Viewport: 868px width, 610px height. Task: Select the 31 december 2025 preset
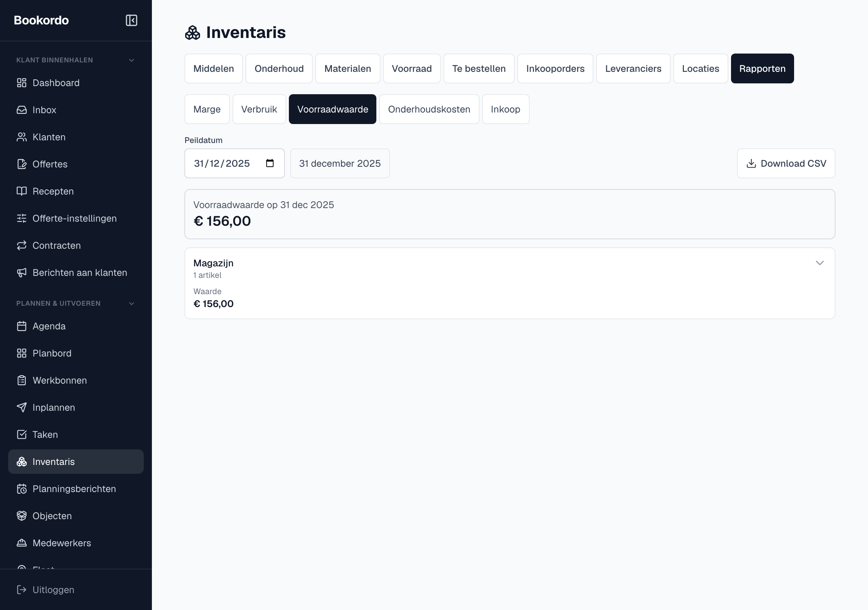pyautogui.click(x=339, y=163)
